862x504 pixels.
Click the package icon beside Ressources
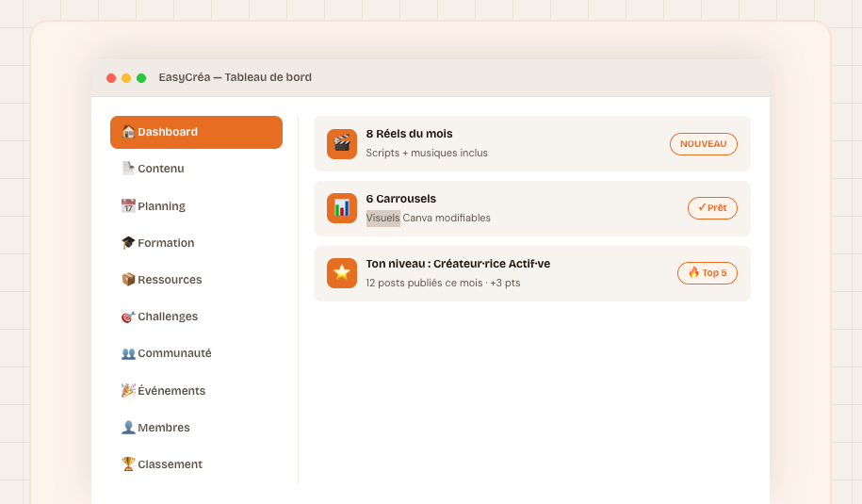click(128, 280)
